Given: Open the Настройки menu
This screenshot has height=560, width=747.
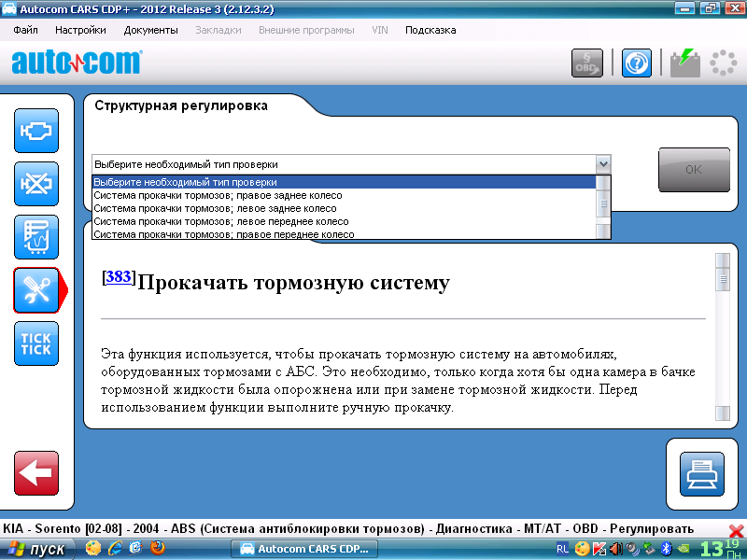Looking at the screenshot, I should tap(80, 30).
